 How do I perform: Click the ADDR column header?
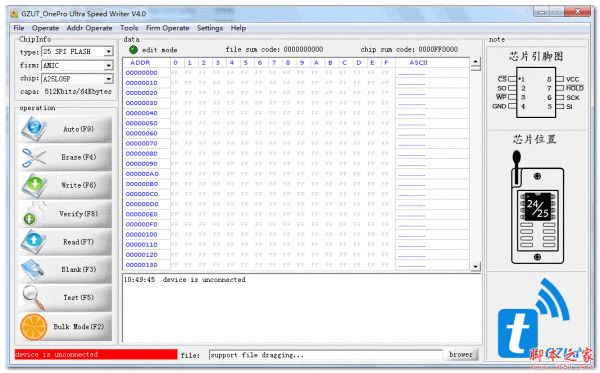click(x=140, y=63)
